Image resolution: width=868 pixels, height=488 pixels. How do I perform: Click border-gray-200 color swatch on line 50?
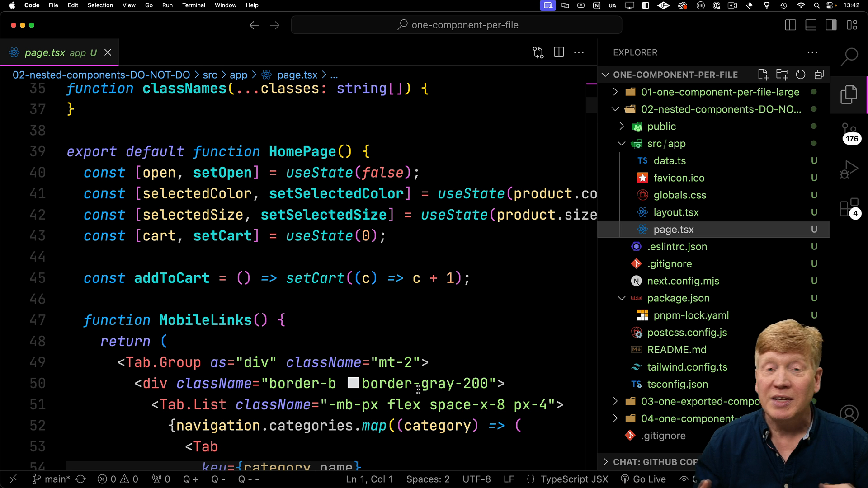[x=353, y=383]
